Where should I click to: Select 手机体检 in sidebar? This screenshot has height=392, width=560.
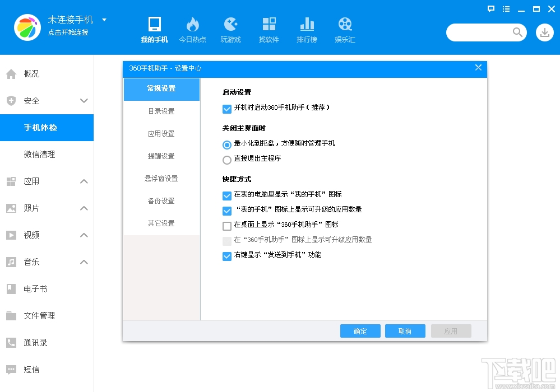(47, 128)
